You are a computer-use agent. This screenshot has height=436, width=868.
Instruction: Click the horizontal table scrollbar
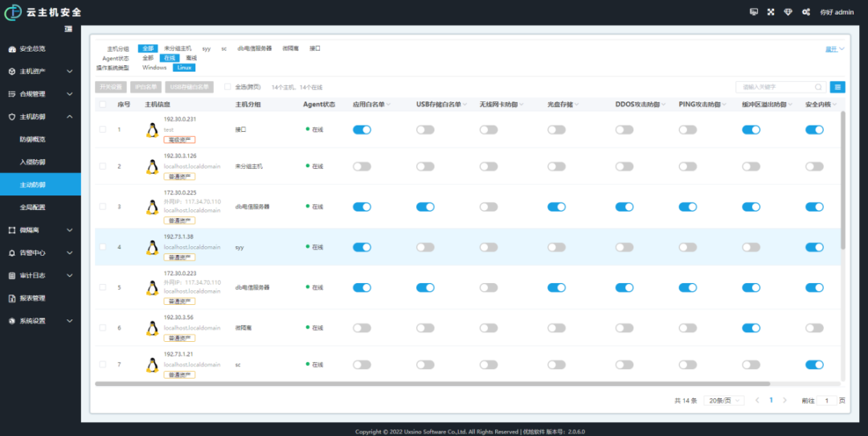click(432, 384)
